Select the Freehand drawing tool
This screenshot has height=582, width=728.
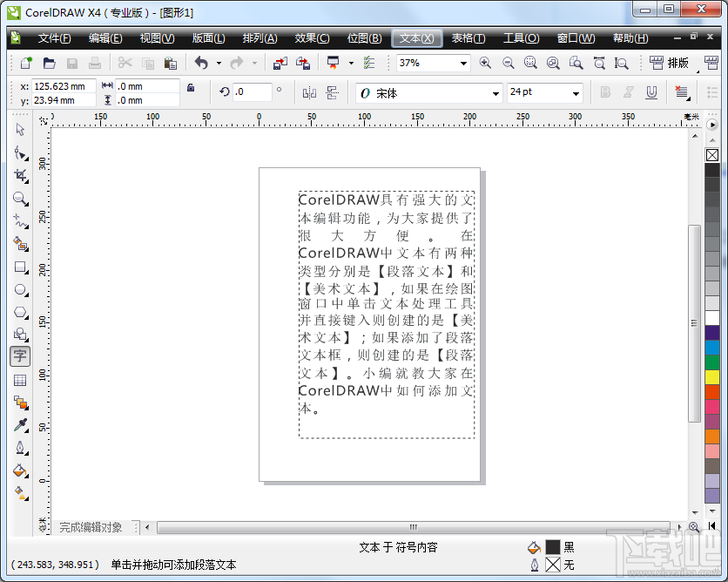coord(20,221)
